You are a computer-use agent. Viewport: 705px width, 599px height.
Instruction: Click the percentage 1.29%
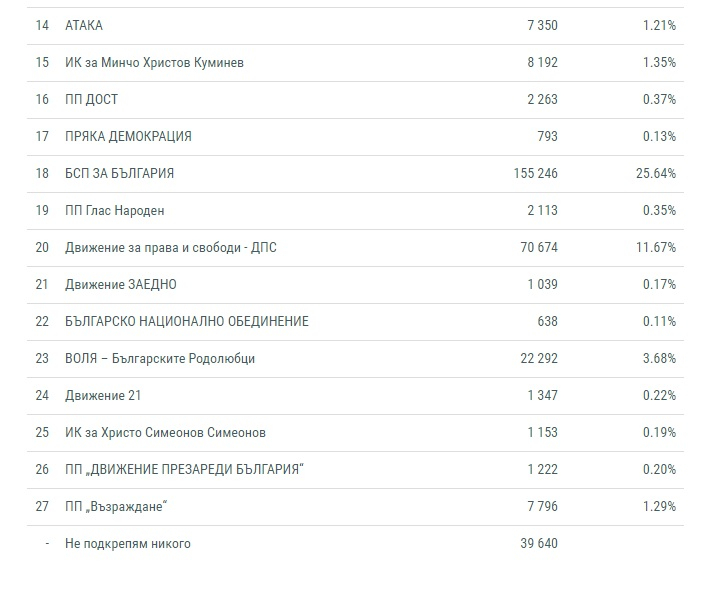659,506
